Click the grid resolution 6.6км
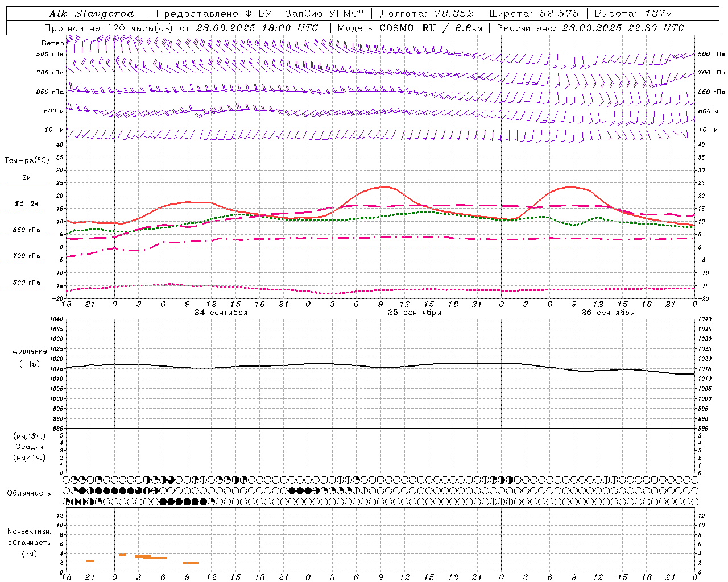 point(468,28)
